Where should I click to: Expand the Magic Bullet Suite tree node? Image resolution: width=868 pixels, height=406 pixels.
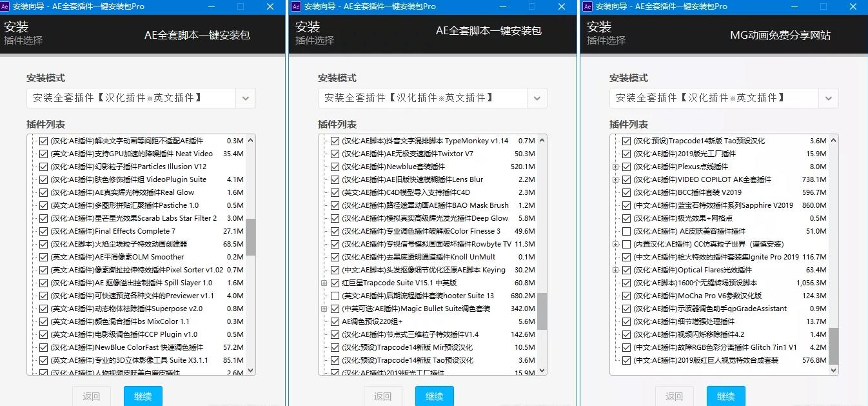[324, 309]
